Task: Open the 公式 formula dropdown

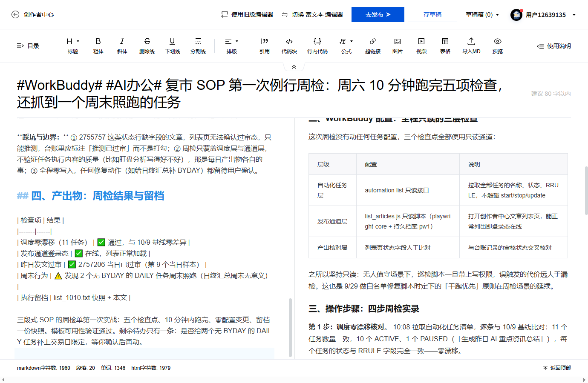Action: [346, 46]
